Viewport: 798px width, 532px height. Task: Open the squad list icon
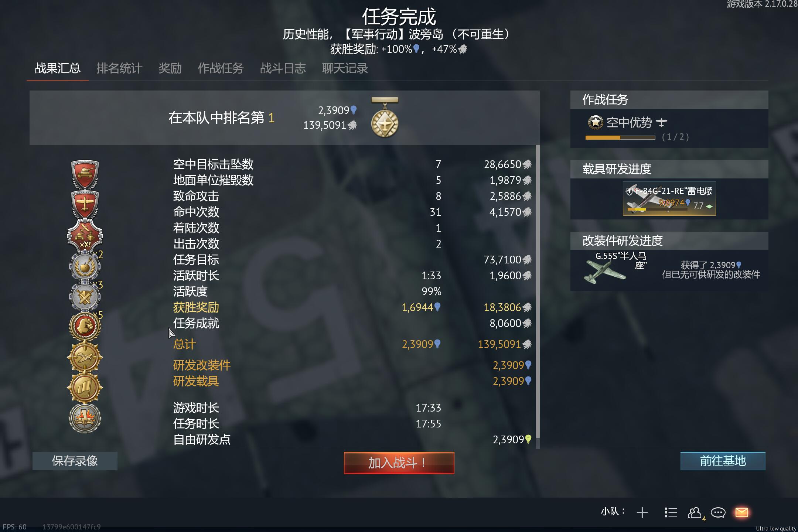pos(671,512)
